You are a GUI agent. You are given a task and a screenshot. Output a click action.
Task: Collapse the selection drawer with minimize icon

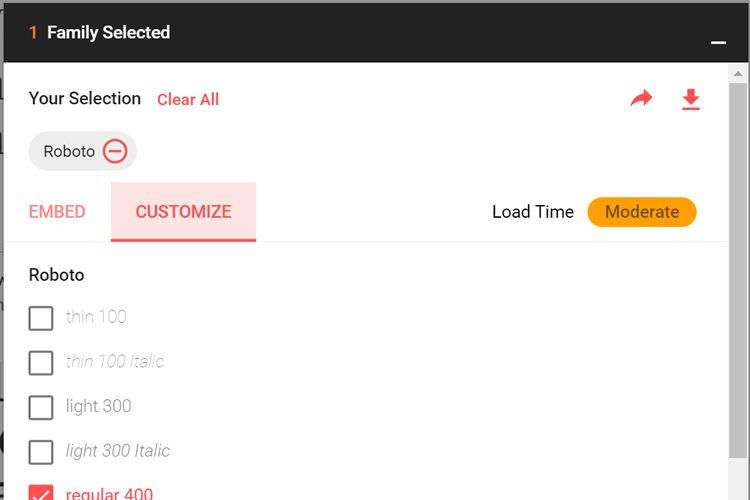(718, 42)
